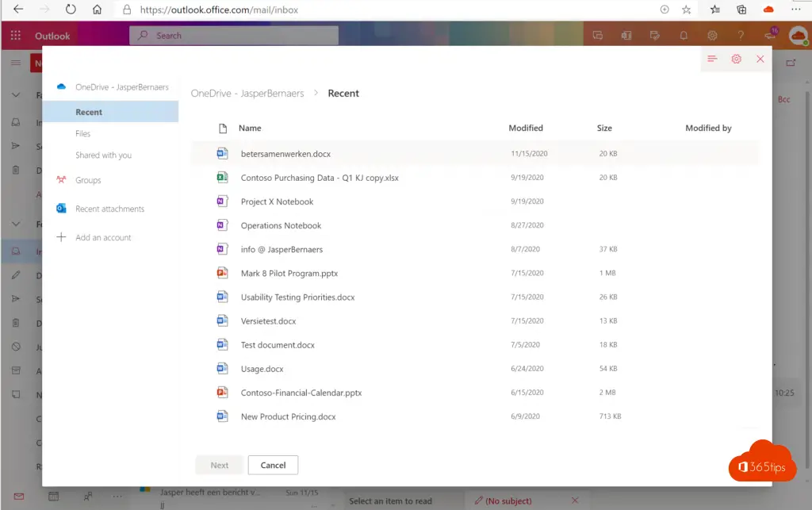Click the OneNote icon for Project X Notebook
812x510 pixels.
222,201
